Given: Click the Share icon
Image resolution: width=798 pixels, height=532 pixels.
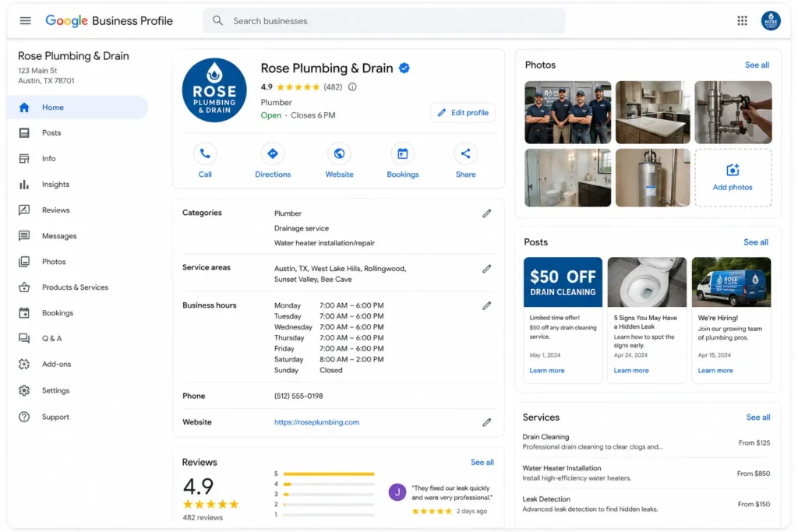Looking at the screenshot, I should [466, 153].
